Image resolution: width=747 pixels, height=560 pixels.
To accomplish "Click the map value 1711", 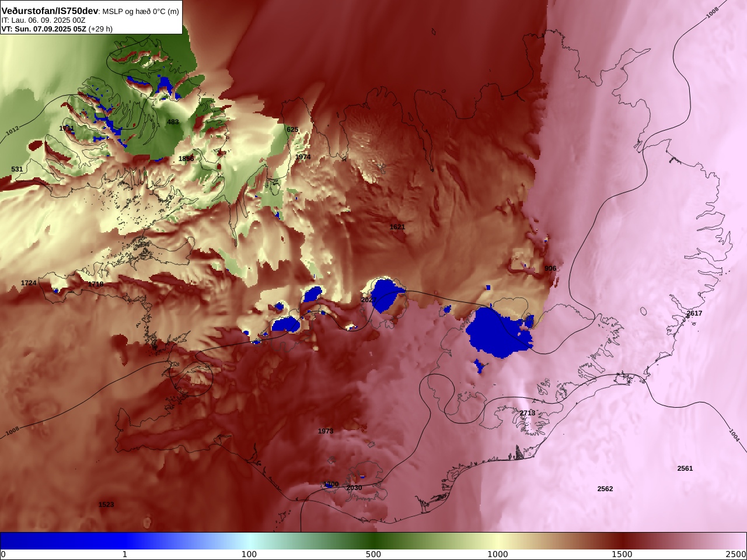I will [x=67, y=128].
